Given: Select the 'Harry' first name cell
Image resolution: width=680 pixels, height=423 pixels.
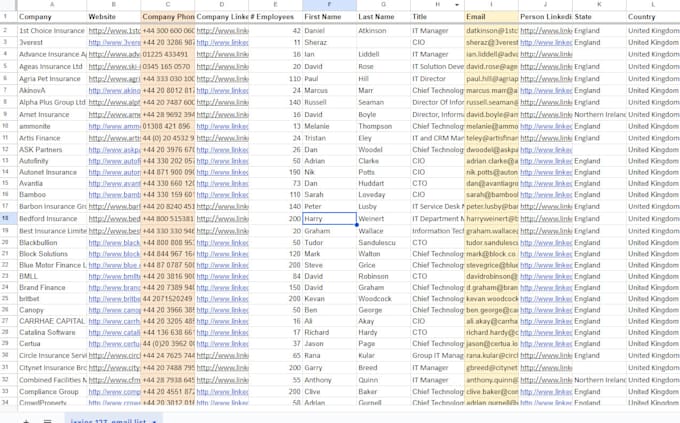Looking at the screenshot, I should click(330, 219).
